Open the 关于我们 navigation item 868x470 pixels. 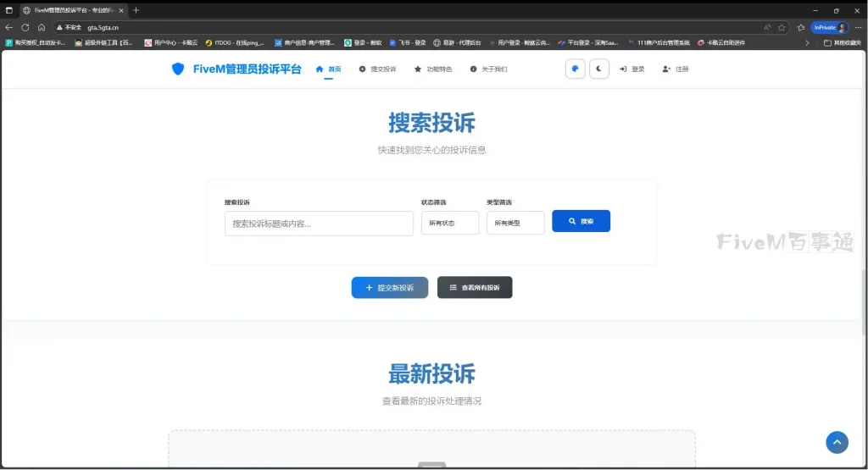489,69
